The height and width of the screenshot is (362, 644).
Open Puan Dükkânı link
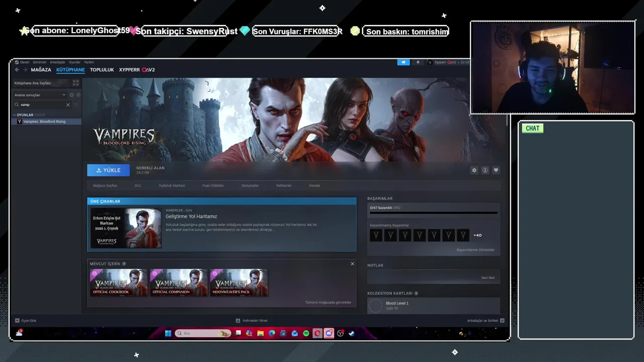213,186
